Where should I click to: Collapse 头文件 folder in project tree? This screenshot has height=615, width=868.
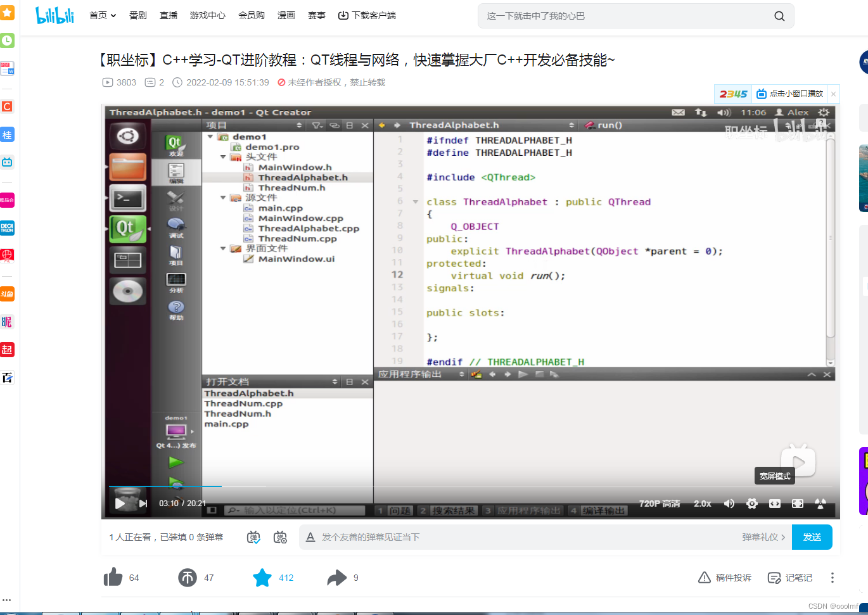click(x=223, y=156)
